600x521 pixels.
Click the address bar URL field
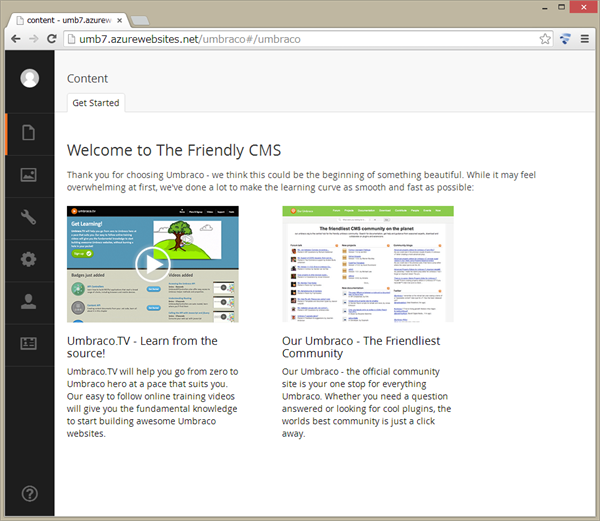(x=300, y=39)
